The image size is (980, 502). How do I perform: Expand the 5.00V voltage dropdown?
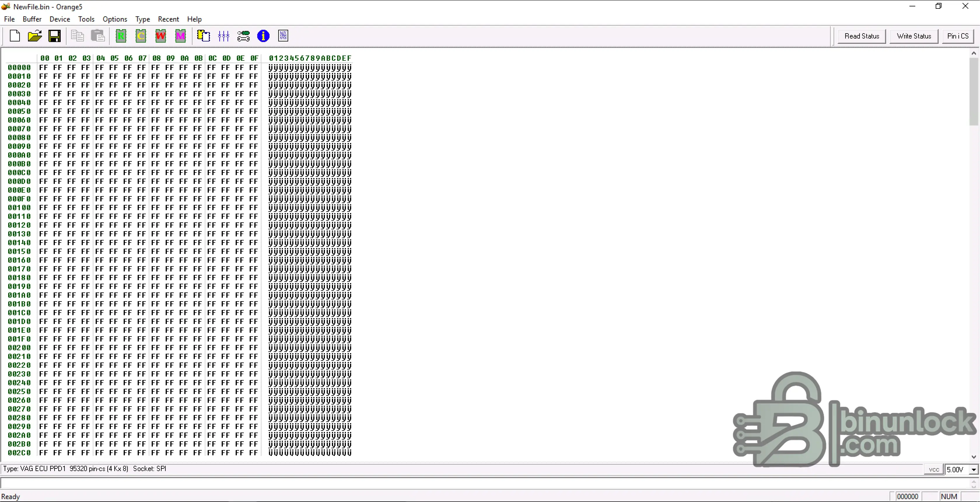coord(974,469)
